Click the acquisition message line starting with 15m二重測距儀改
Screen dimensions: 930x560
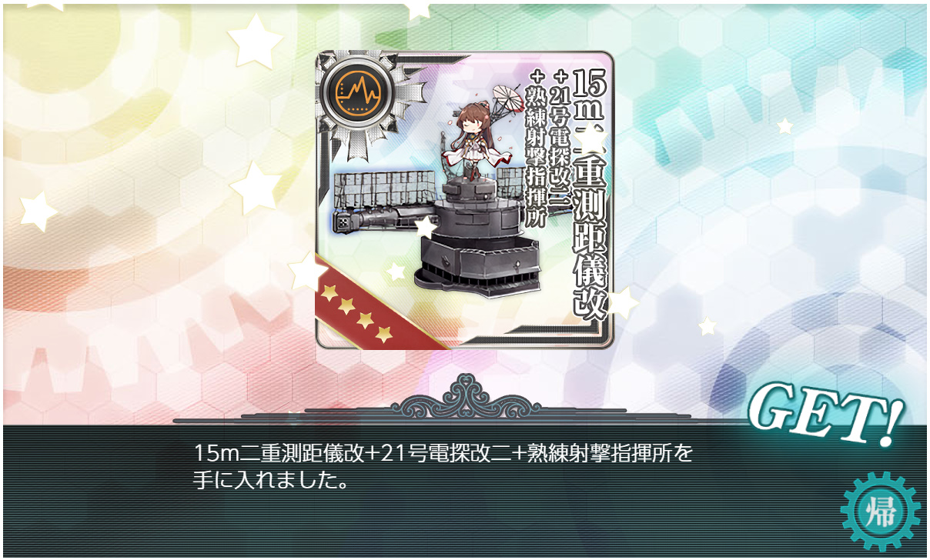(x=443, y=455)
